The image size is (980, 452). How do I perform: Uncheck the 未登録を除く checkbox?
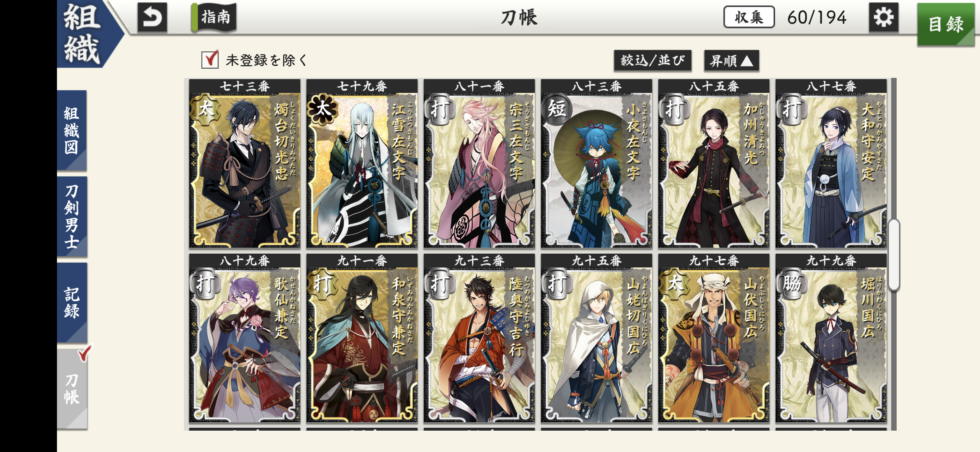(210, 60)
